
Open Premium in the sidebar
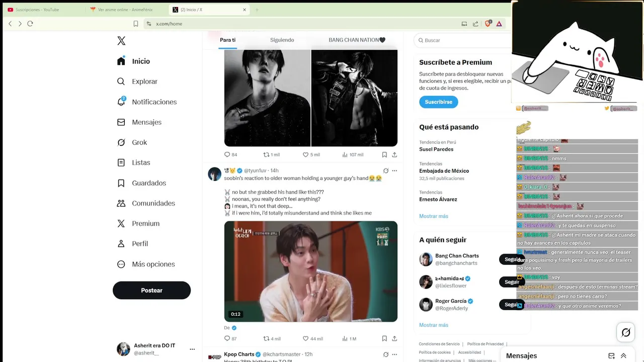click(138, 223)
